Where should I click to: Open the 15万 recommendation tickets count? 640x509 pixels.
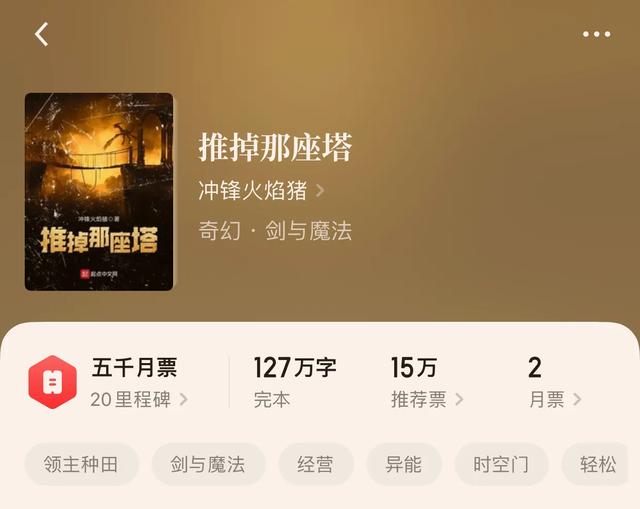(413, 367)
